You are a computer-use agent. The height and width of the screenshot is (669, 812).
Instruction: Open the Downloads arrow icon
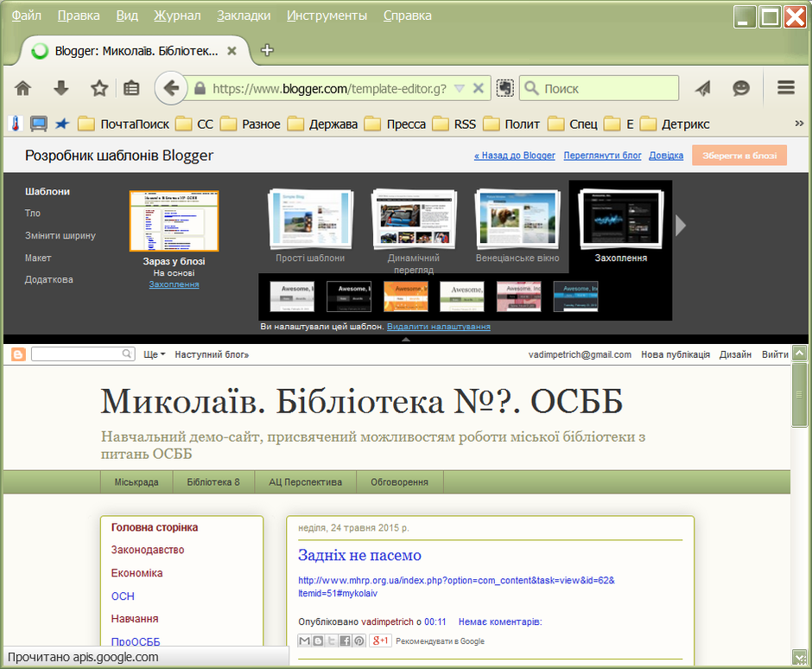(61, 89)
